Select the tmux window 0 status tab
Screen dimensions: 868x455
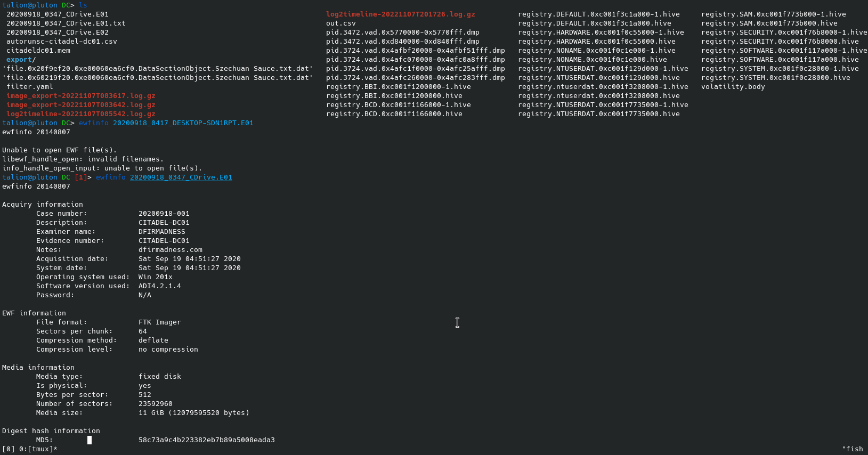29,449
